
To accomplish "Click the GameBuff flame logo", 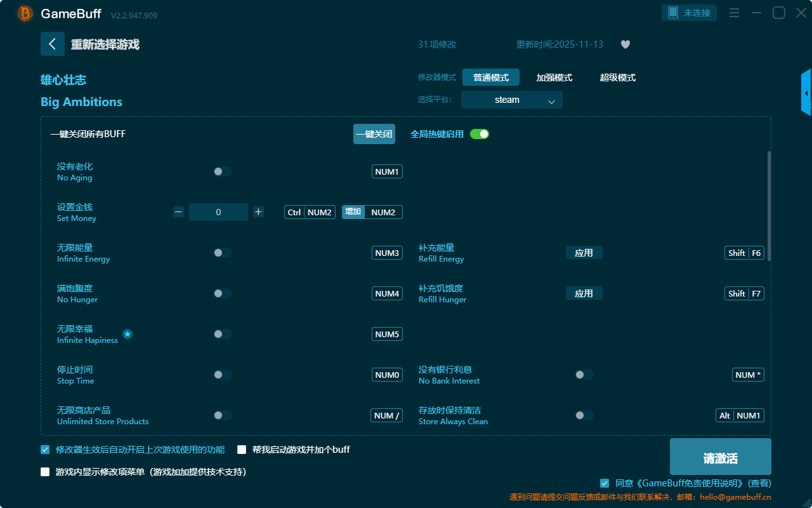I will click(x=25, y=13).
